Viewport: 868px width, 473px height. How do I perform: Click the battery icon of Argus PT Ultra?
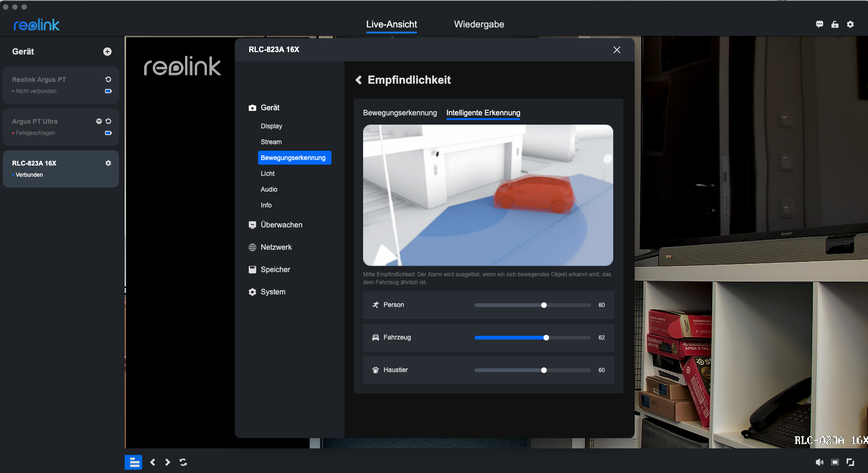[108, 133]
